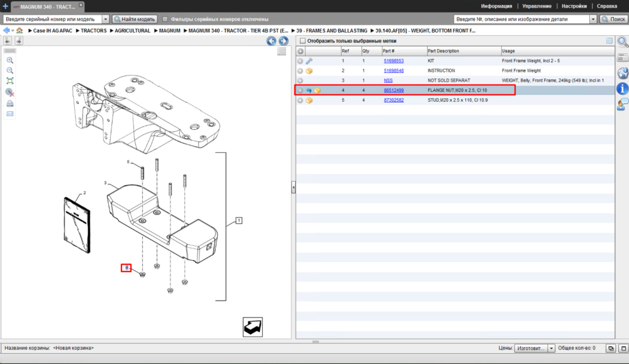Click the Найти модель button
This screenshot has width=629, height=364.
[135, 19]
